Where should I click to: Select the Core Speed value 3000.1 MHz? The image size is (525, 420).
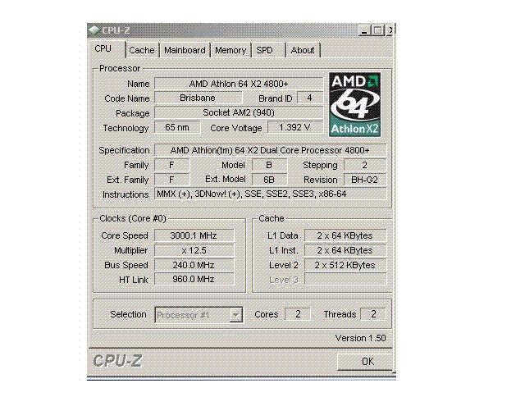point(194,235)
